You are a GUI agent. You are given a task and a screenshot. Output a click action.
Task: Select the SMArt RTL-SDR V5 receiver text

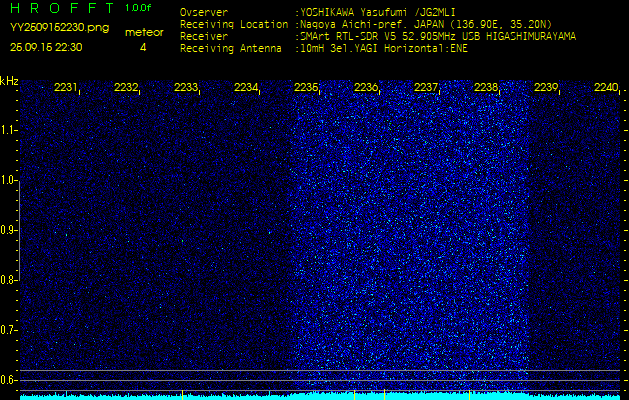pos(438,37)
